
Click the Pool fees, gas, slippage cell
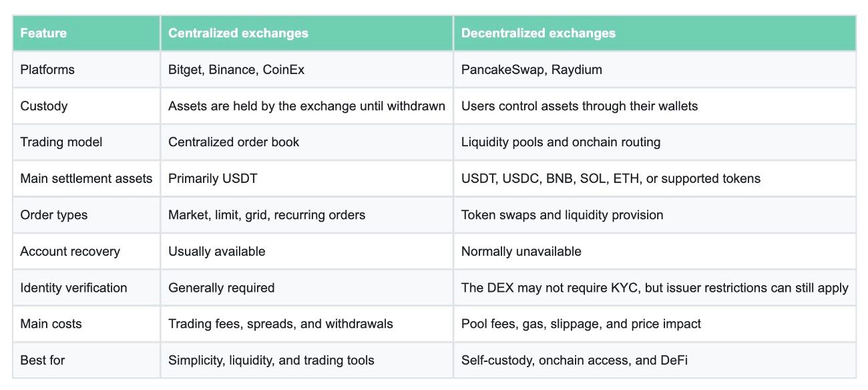655,324
